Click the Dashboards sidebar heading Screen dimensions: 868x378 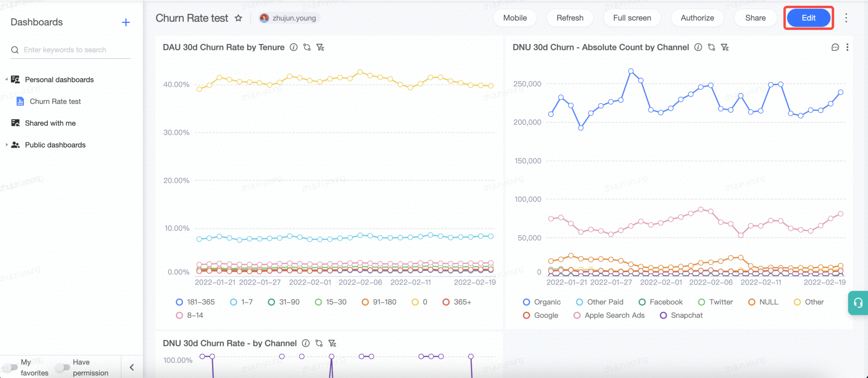click(x=37, y=22)
